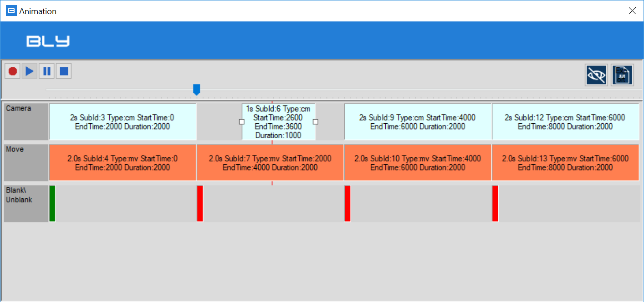Viewport: 644px width, 302px height.
Task: Stop the animation playback
Action: (x=64, y=71)
